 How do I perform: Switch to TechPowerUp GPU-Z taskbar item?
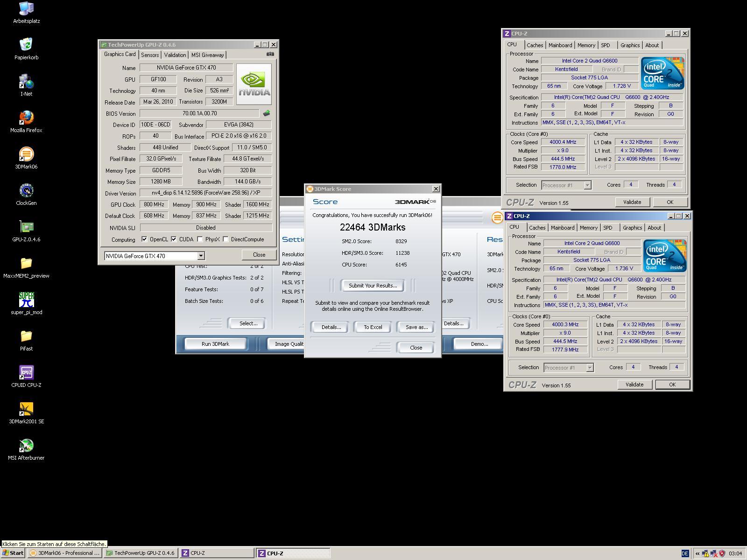tap(141, 553)
